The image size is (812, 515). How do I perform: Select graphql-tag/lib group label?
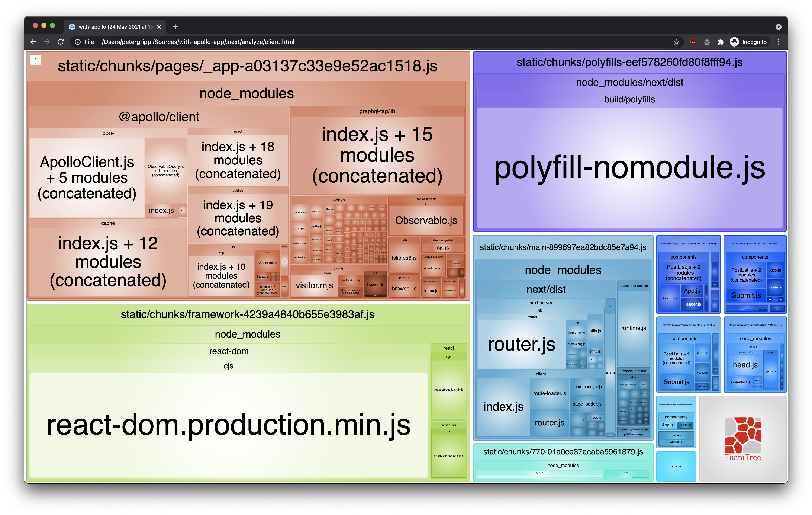tap(377, 111)
